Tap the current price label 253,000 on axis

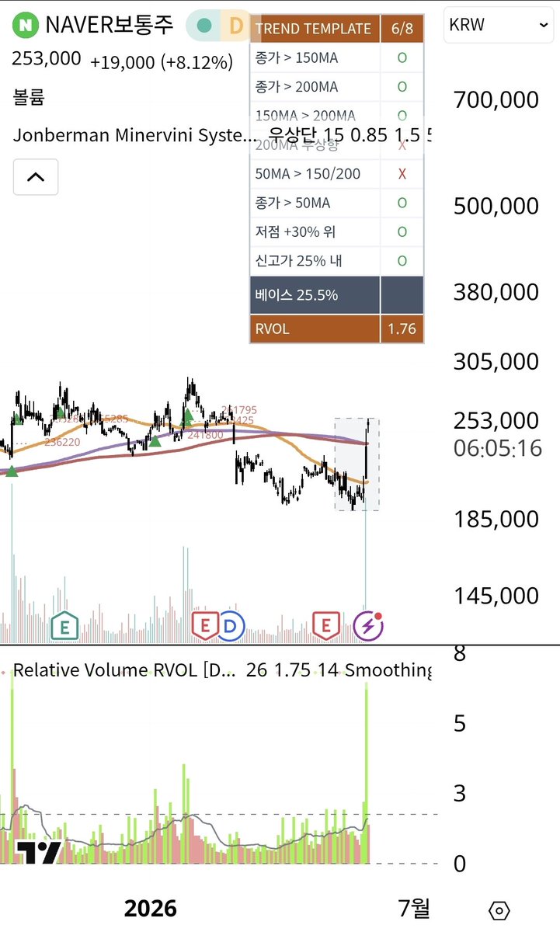(x=496, y=420)
